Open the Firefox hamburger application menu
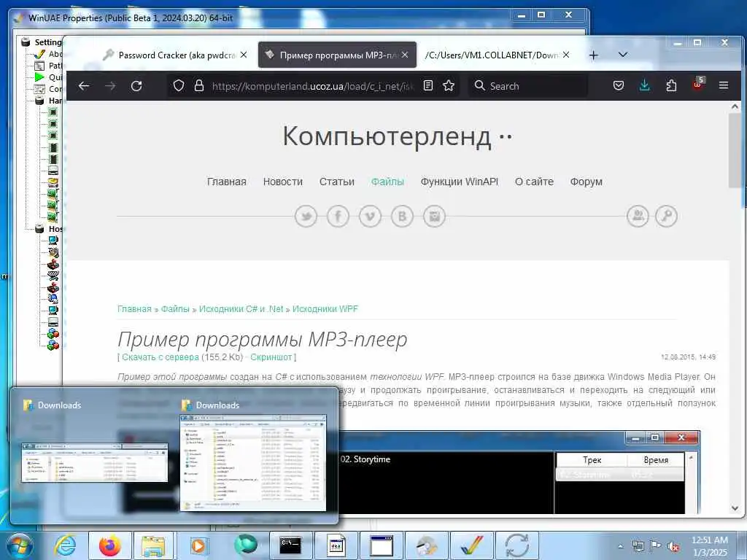Viewport: 747px width, 560px height. tap(724, 86)
